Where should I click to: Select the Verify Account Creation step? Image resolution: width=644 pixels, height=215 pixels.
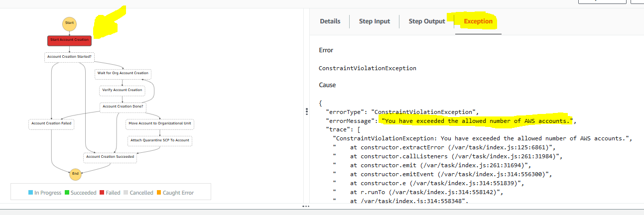[x=122, y=90]
